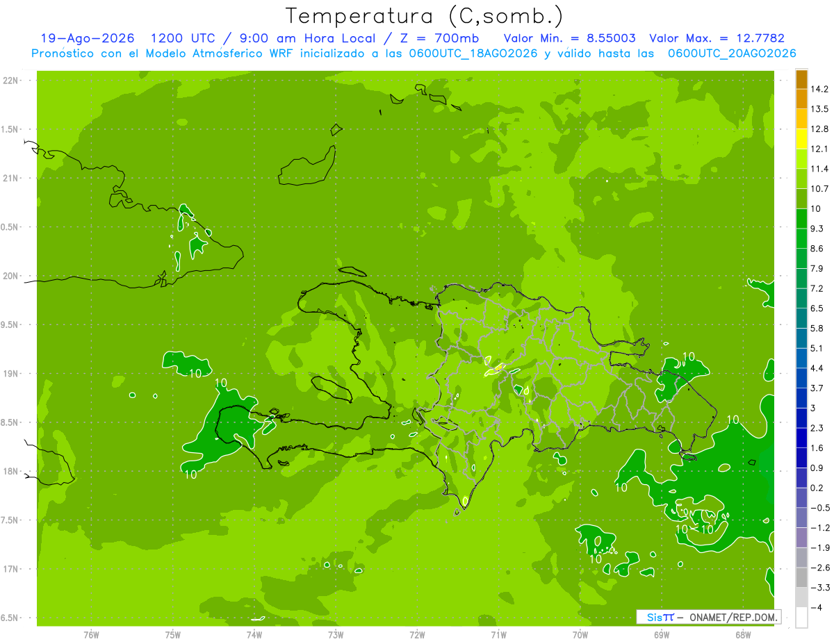Image resolution: width=834 pixels, height=644 pixels.
Task: Click the colorbar value label 7.2
Action: (817, 288)
